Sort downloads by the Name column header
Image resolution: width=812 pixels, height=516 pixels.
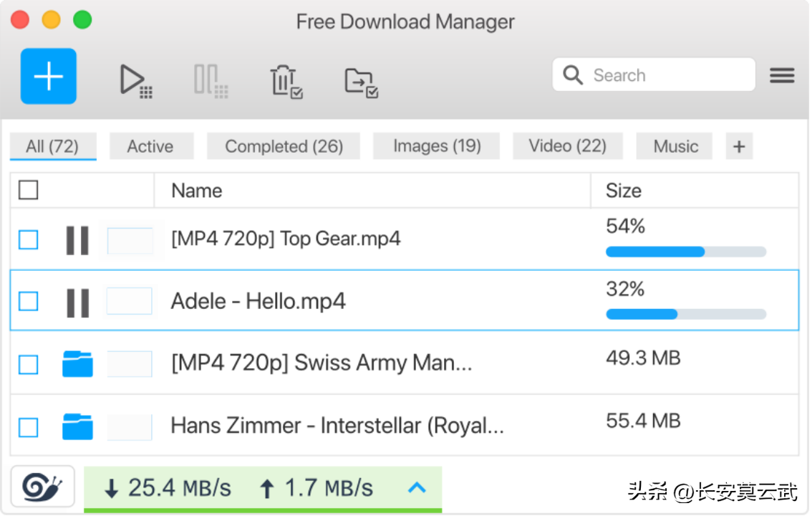point(197,191)
